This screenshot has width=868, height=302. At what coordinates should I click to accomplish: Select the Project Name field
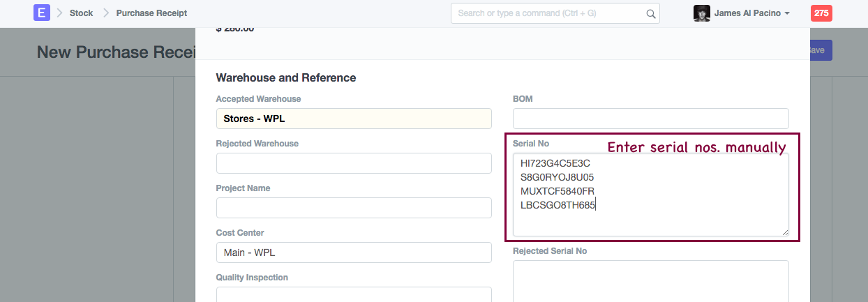[x=354, y=208]
